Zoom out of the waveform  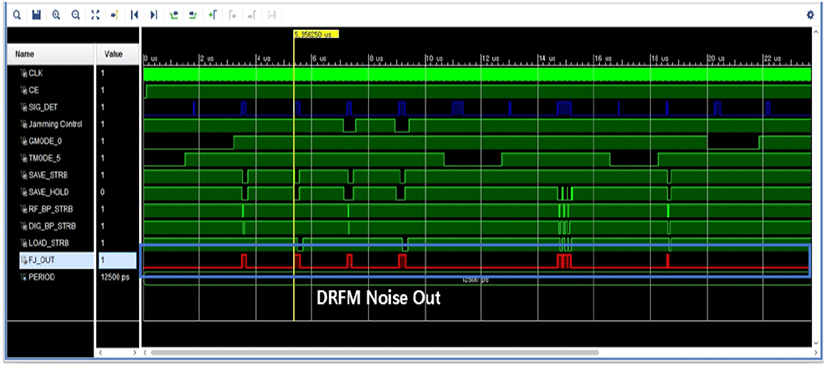click(x=75, y=15)
